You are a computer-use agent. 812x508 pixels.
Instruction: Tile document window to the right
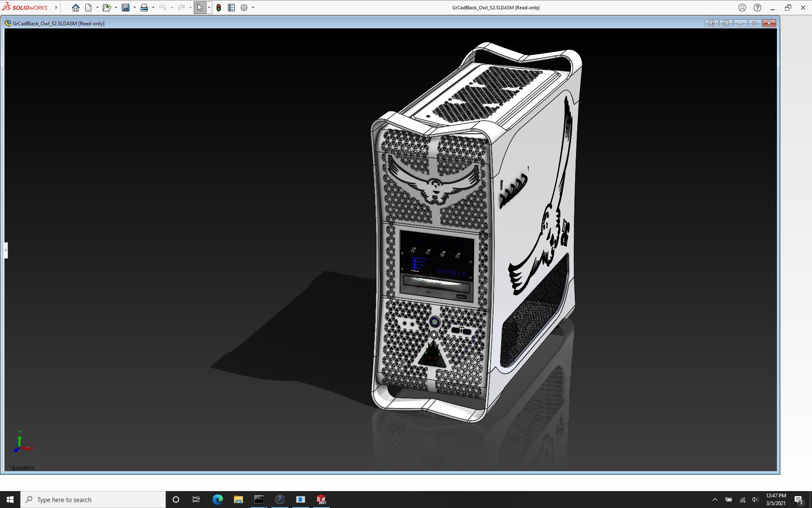pos(726,23)
